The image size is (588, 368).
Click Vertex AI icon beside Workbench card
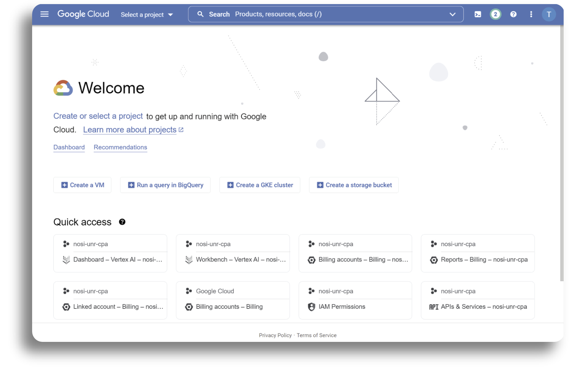coord(189,260)
